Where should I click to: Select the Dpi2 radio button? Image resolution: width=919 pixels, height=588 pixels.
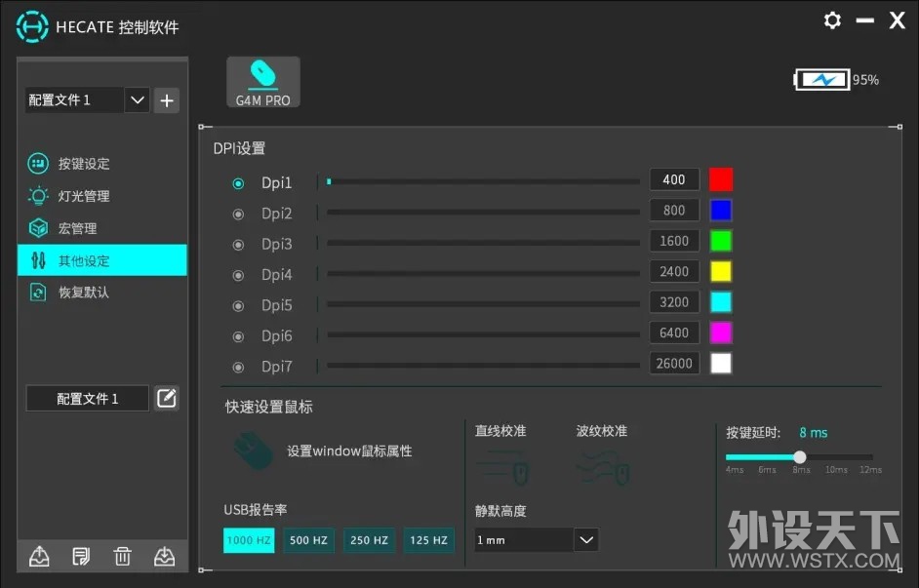coord(238,214)
